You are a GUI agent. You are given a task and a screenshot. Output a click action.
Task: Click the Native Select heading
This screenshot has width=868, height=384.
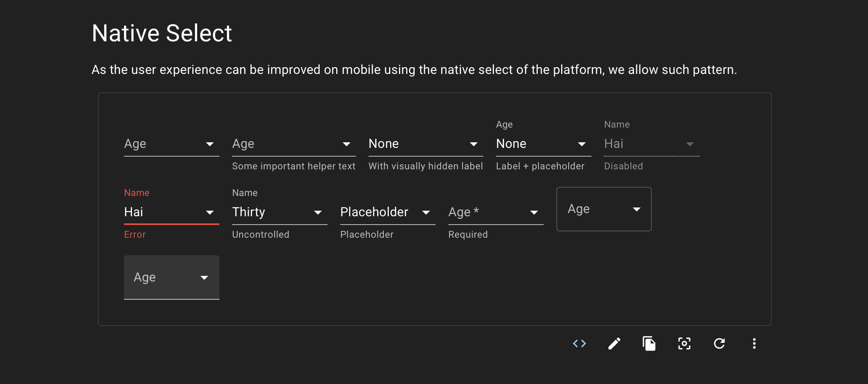(x=162, y=33)
